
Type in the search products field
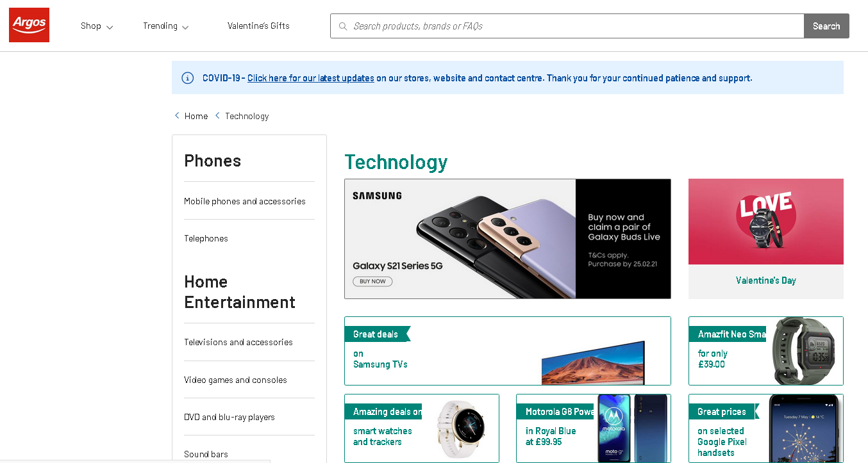[571, 26]
